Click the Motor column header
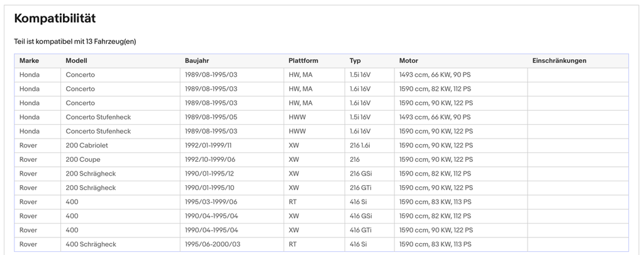The width and height of the screenshot is (644, 255). coord(409,61)
